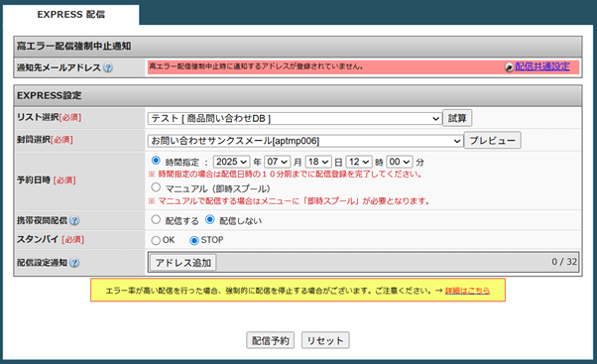Open the hour dropdown showing 12

[359, 162]
